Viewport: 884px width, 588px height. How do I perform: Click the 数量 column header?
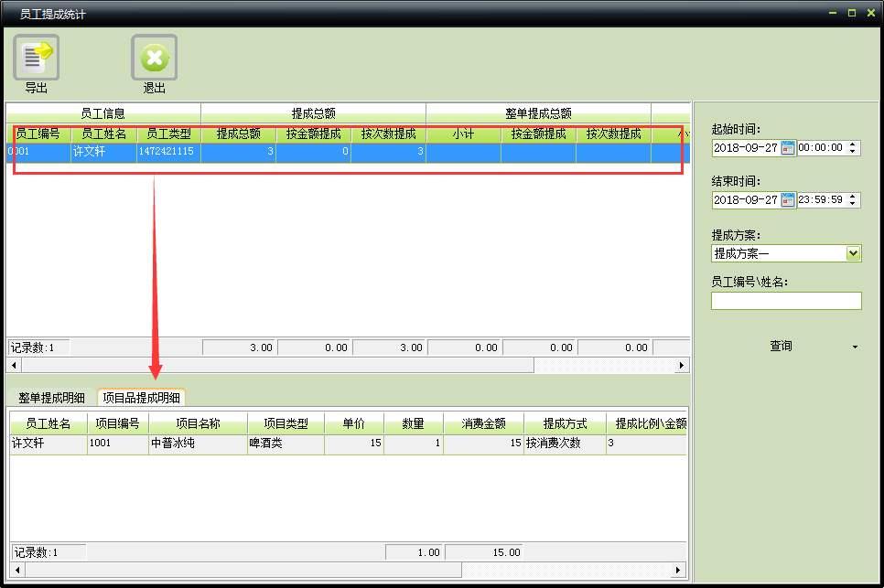click(x=414, y=423)
